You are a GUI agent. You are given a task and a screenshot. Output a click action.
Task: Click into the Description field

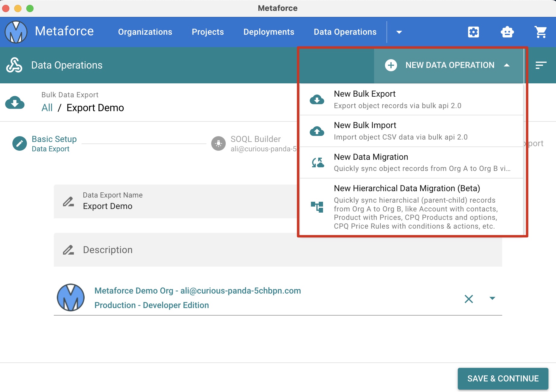[278, 250]
